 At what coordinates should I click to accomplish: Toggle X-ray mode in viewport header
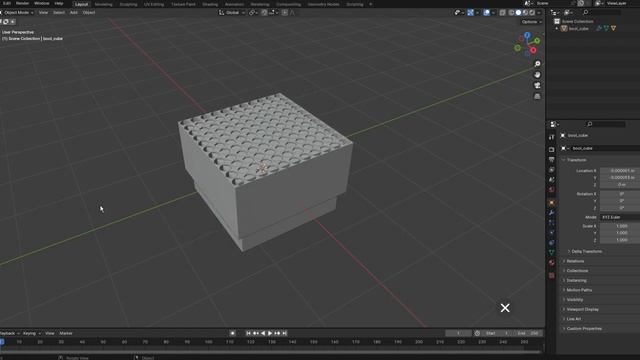(502, 13)
